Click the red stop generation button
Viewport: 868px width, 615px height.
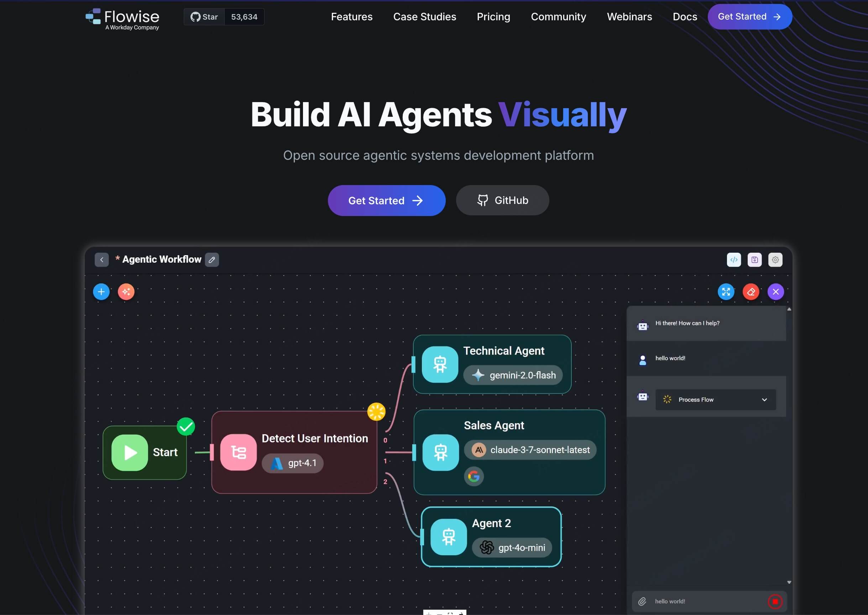point(775,601)
